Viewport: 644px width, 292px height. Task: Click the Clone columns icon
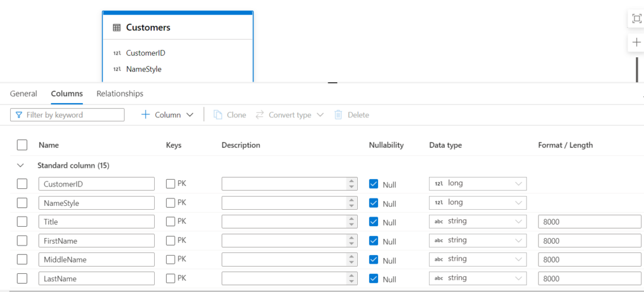(218, 115)
